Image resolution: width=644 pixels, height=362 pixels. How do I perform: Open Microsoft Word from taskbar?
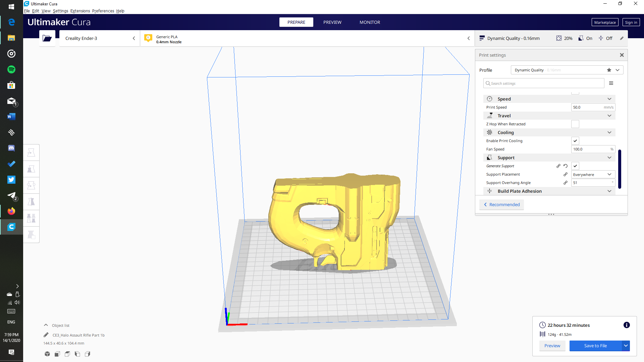coord(11,117)
